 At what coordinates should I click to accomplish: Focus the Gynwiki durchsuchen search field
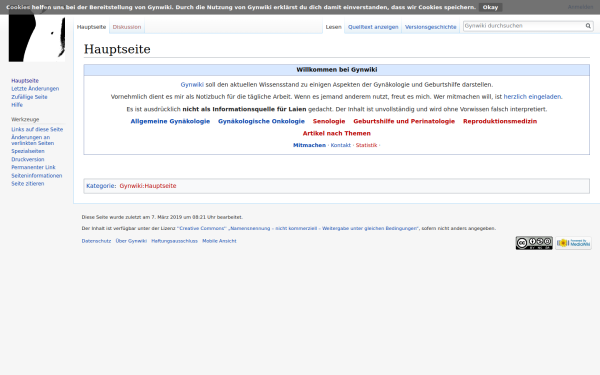tap(523, 26)
